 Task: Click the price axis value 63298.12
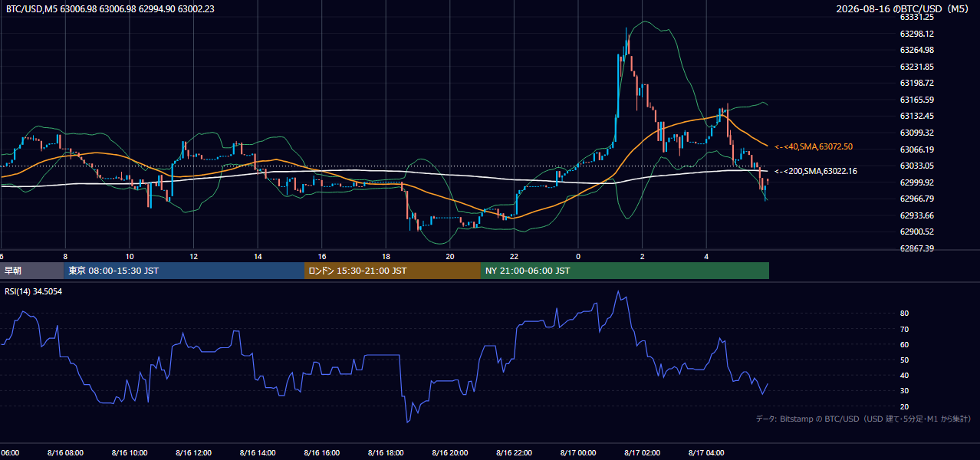click(916, 34)
